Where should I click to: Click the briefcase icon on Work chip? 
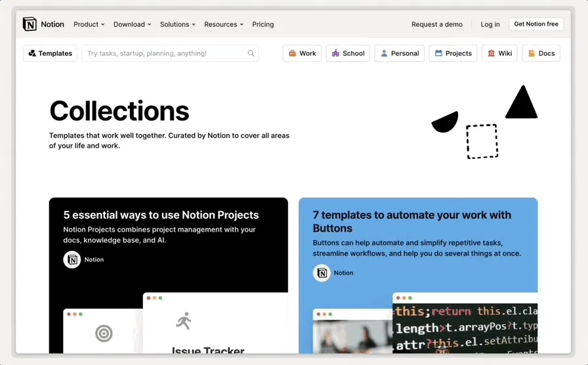(x=293, y=53)
